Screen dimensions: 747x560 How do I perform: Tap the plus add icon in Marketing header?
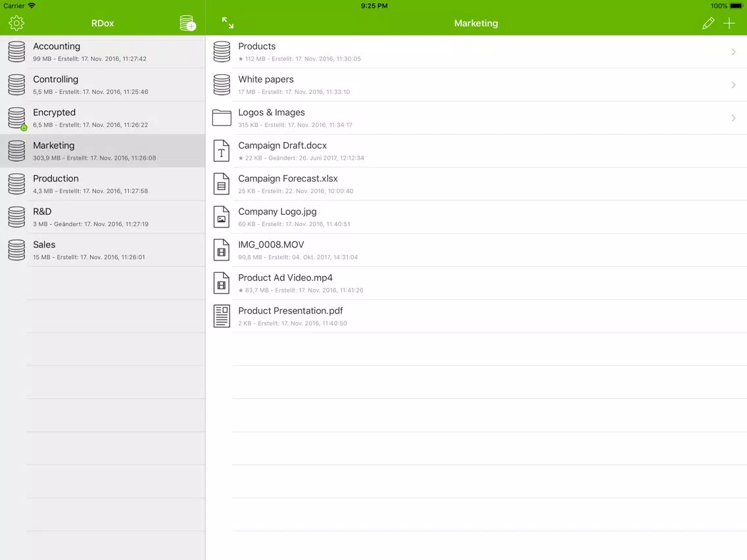pos(729,23)
